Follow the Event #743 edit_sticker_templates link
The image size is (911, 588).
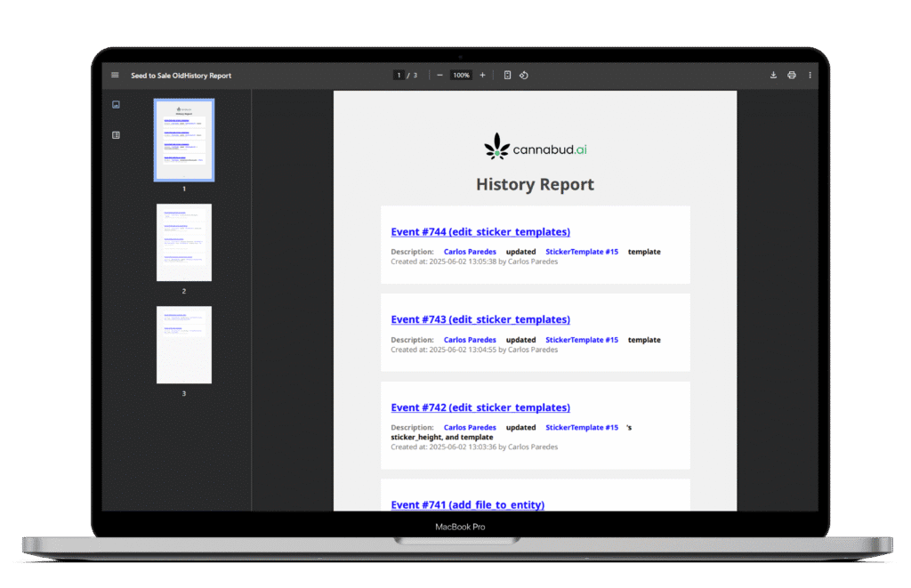480,319
